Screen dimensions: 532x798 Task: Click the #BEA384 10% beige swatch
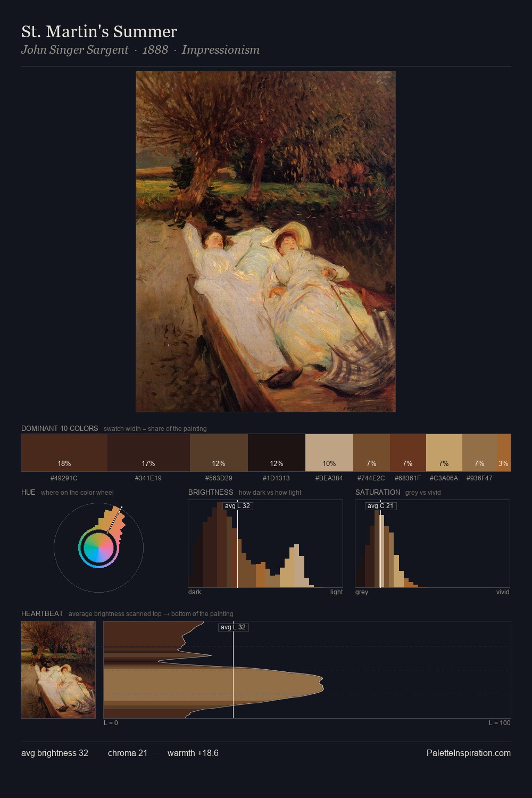click(x=329, y=453)
